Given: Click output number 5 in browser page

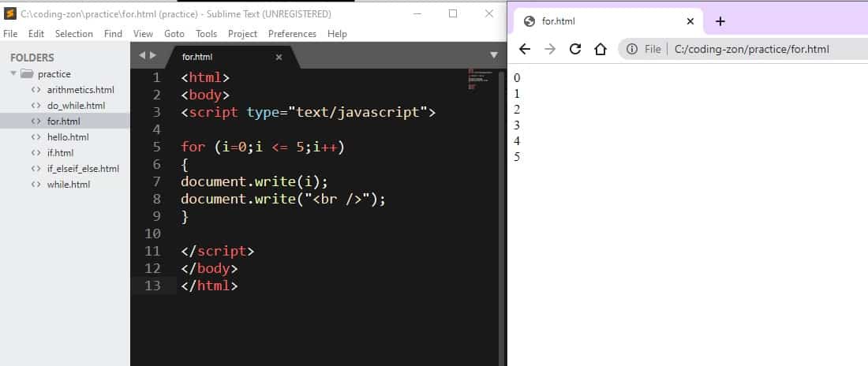Looking at the screenshot, I should (x=517, y=157).
